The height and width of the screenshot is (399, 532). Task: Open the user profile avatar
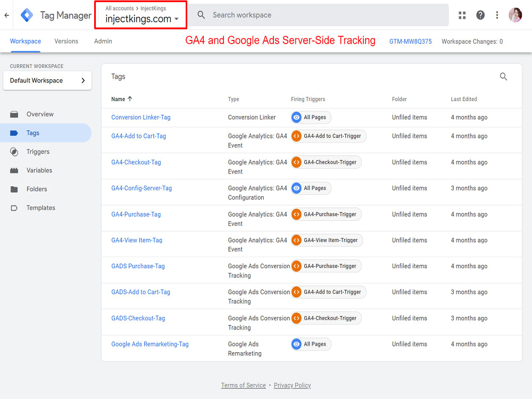click(516, 15)
